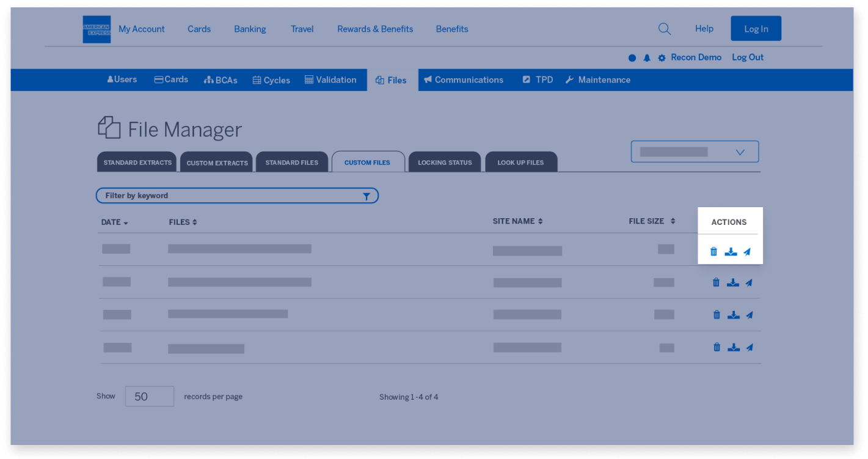Click the Log In button

pos(756,28)
